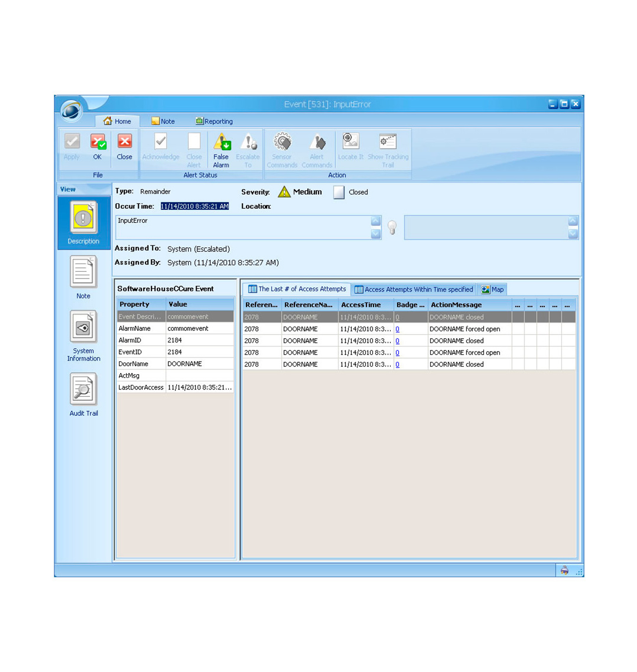Image resolution: width=637 pixels, height=672 pixels.
Task: Switch to the Home ribbon tab
Action: point(117,121)
